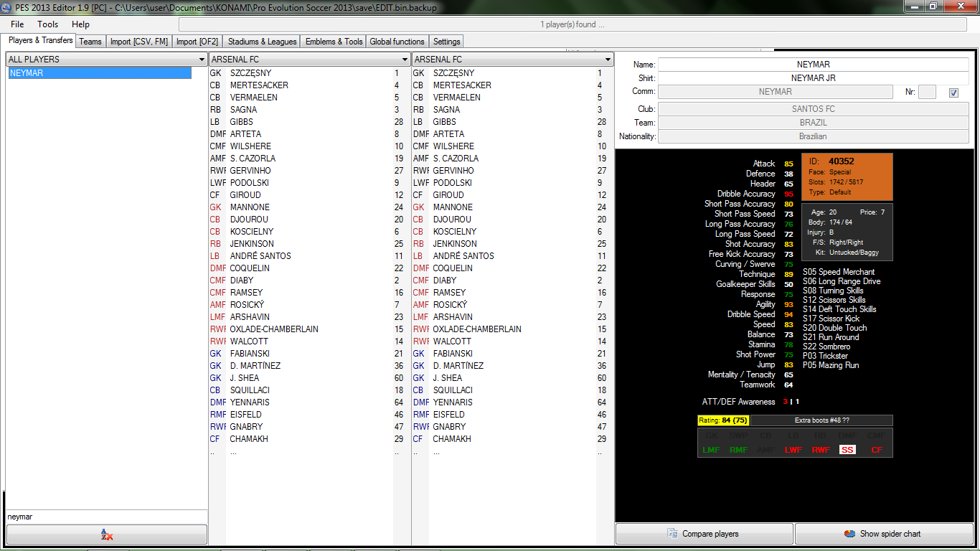Switch to the Emblems & Tools tab
Screen dimensions: 980x551
pos(334,42)
